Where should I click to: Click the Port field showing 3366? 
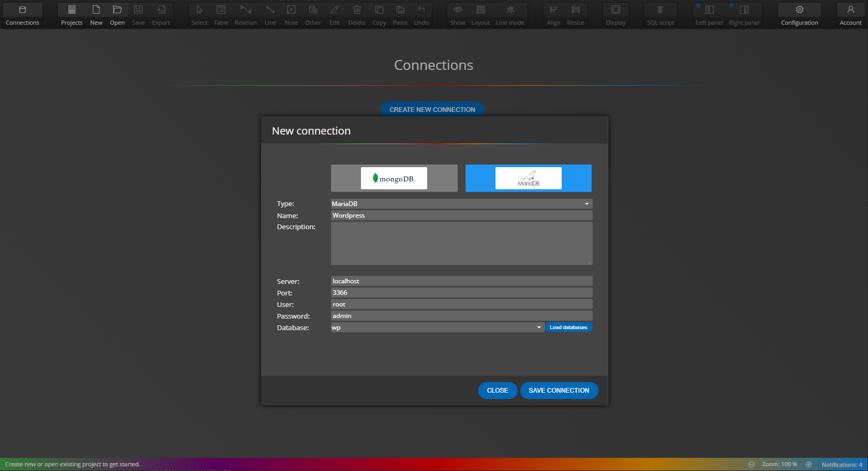[x=461, y=293]
